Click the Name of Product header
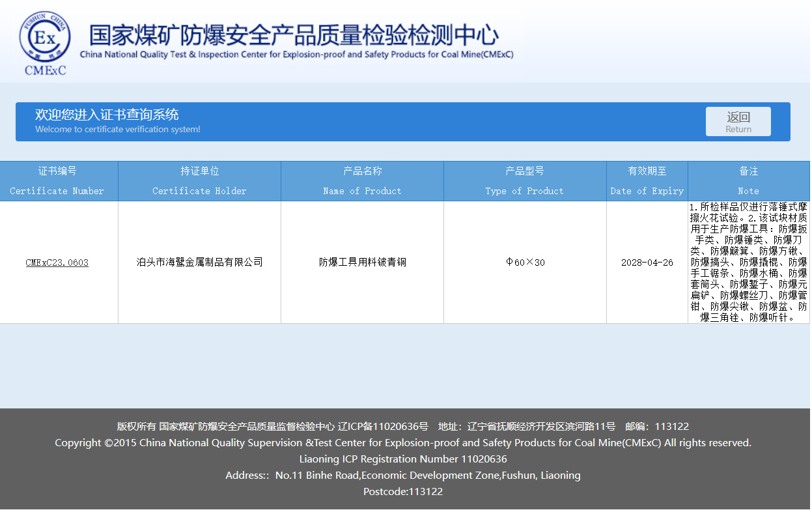This screenshot has height=512, width=812. pos(361,180)
